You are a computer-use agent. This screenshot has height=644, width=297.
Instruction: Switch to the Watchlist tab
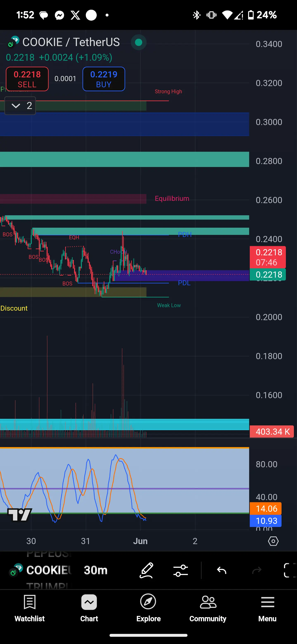tap(30, 608)
